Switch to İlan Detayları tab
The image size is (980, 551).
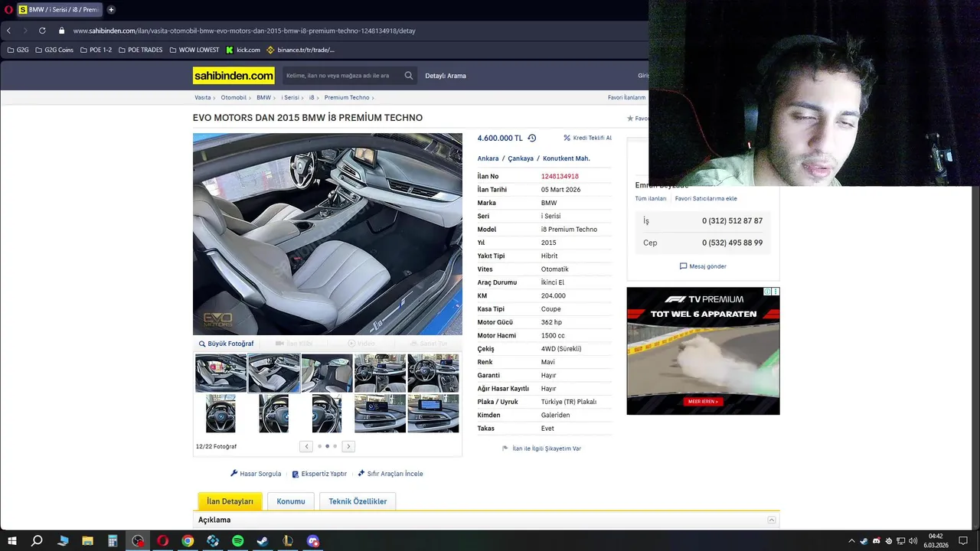coord(230,501)
